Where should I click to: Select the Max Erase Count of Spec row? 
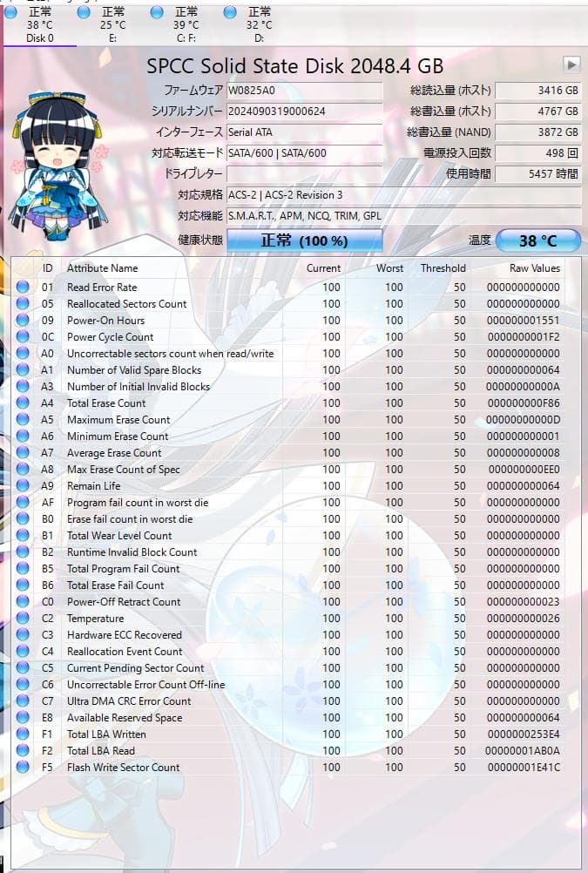(x=287, y=470)
